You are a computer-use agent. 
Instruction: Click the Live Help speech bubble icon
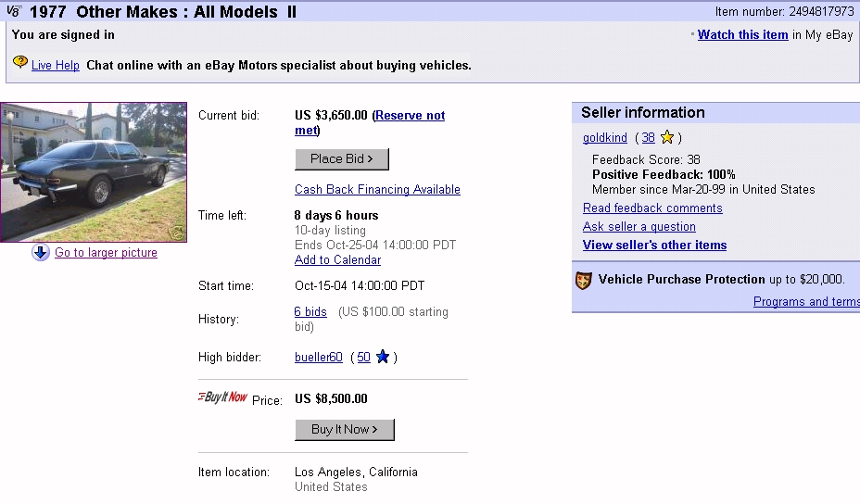(x=19, y=63)
